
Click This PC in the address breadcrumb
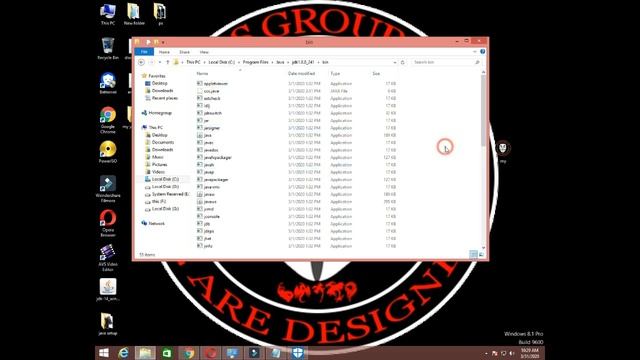pos(193,62)
